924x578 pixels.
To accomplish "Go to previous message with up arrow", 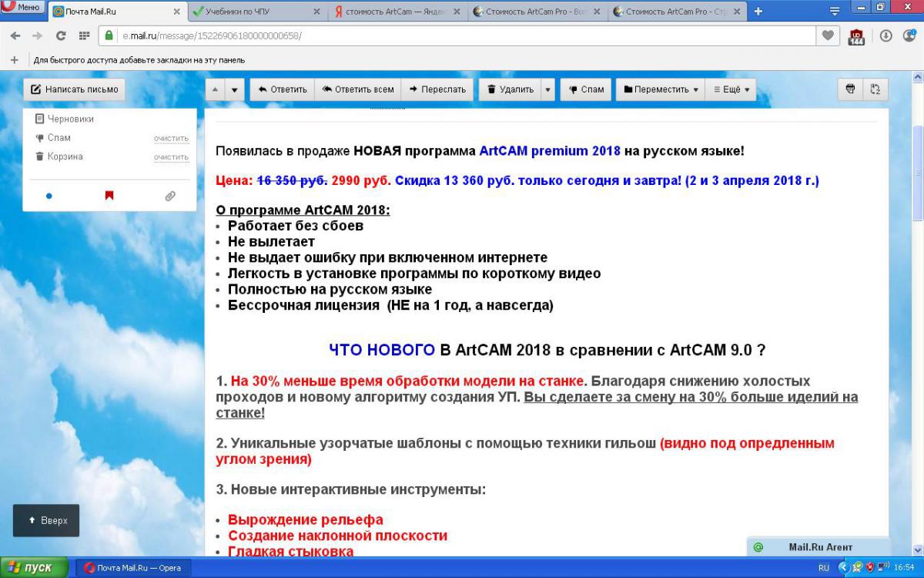I will [216, 89].
